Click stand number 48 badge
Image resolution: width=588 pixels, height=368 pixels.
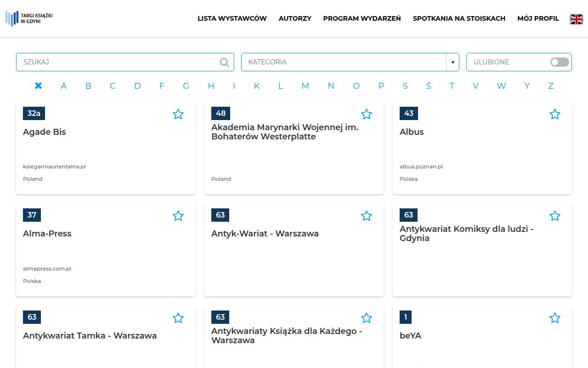[x=220, y=113]
